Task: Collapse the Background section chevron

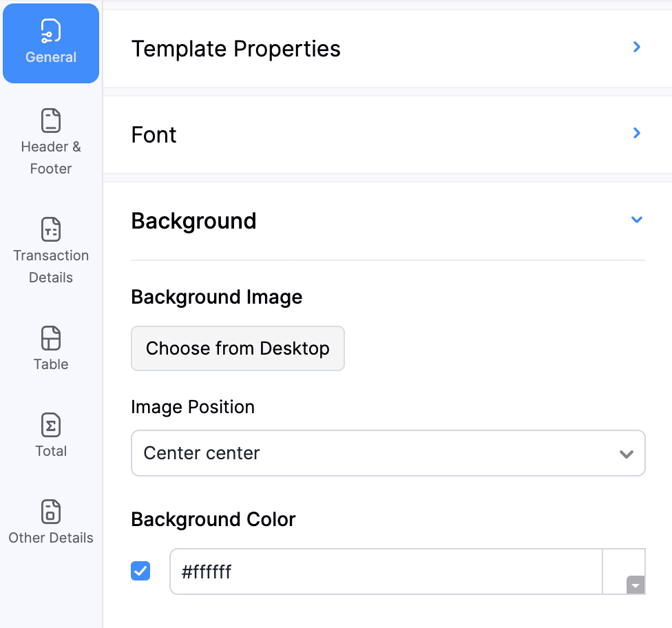Action: click(637, 220)
